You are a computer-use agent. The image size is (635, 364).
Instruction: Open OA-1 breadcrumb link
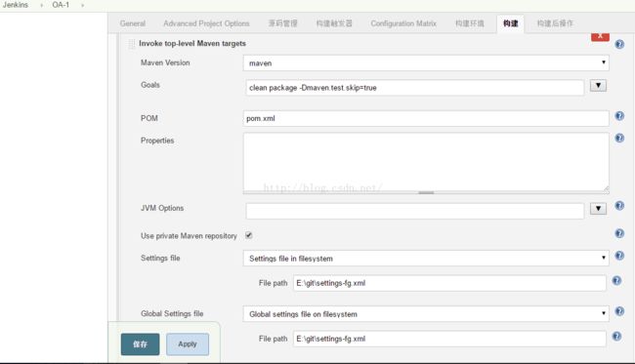tap(61, 5)
